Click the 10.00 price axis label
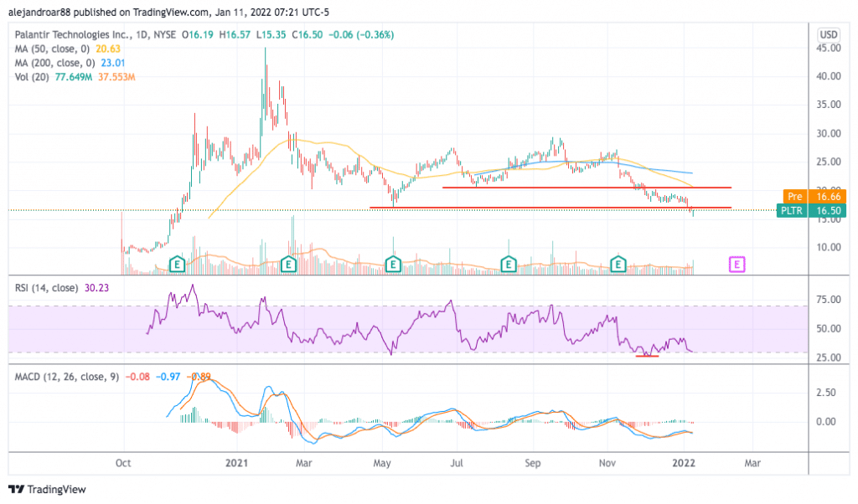This screenshot has height=504, width=858. [x=829, y=247]
